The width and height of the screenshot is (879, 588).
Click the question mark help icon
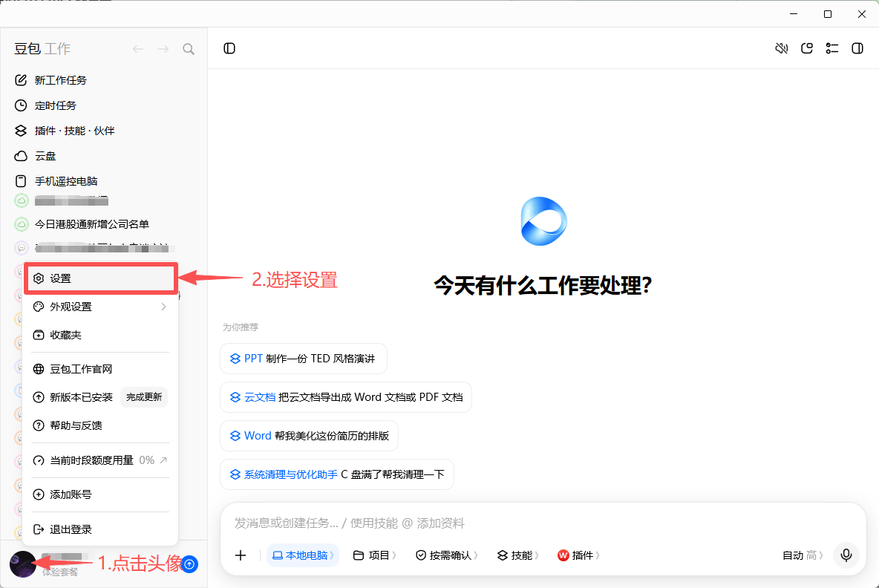tap(39, 425)
